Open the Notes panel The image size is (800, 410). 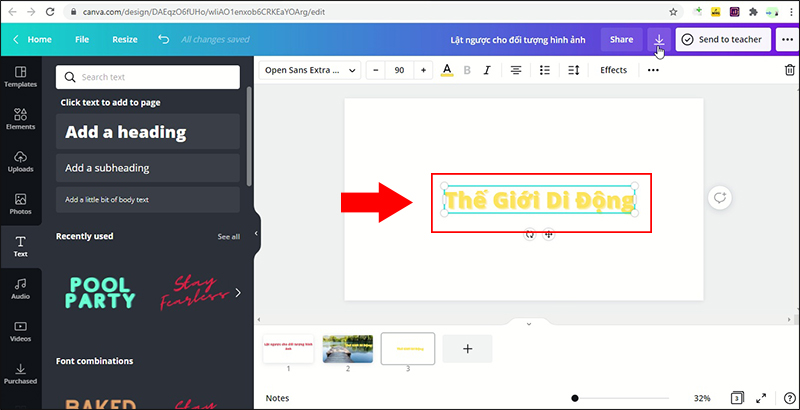click(277, 398)
